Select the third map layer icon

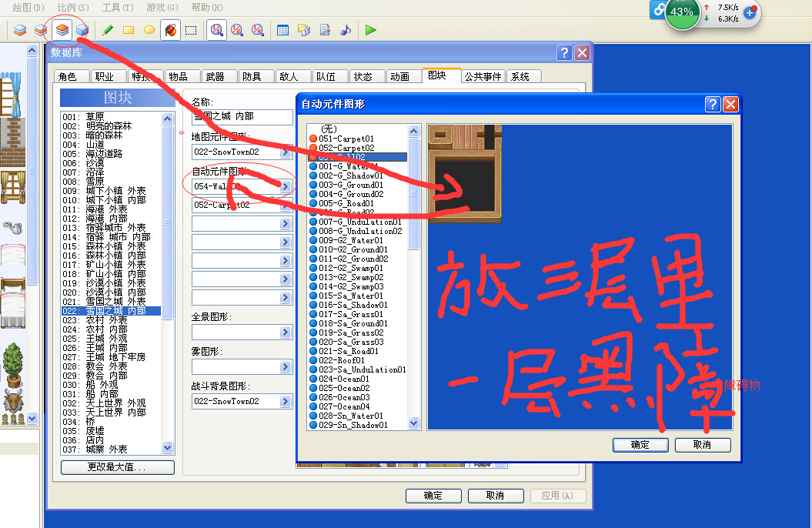pos(62,30)
